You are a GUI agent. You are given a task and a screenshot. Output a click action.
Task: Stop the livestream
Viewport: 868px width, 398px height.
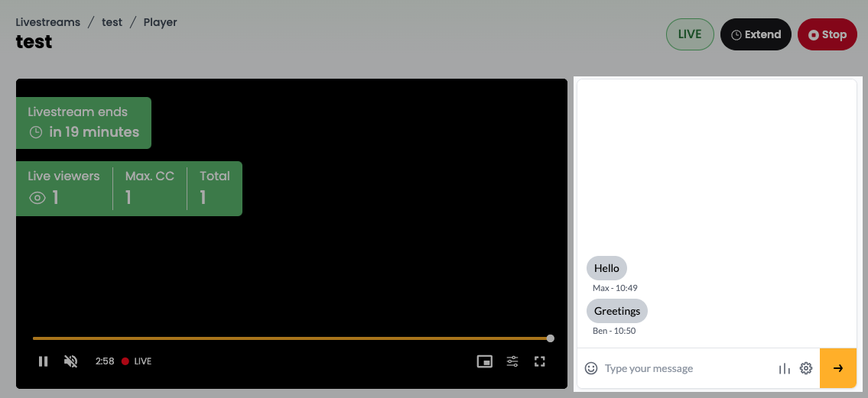tap(827, 34)
